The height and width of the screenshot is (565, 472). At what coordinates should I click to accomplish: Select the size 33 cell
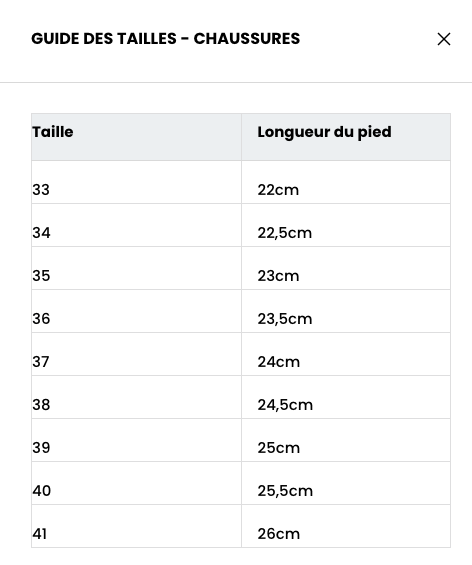point(136,182)
